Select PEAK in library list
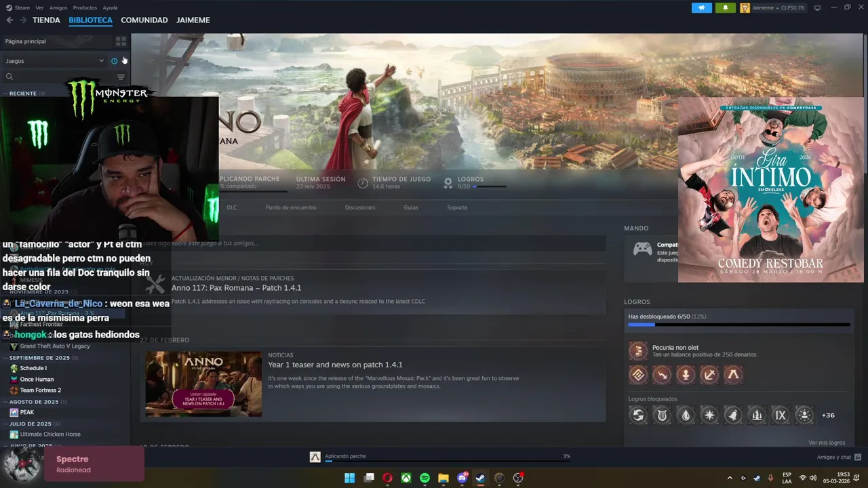Viewport: 868px width, 488px height. click(x=27, y=412)
